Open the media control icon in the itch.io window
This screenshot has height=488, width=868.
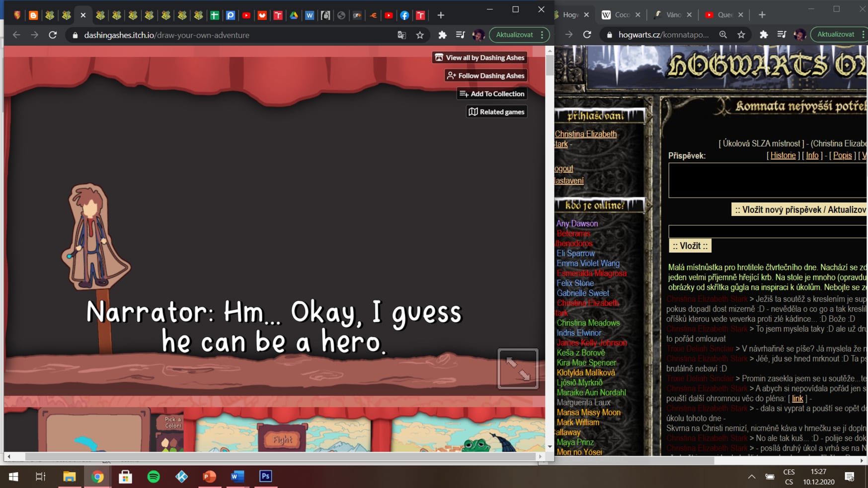[x=460, y=35]
